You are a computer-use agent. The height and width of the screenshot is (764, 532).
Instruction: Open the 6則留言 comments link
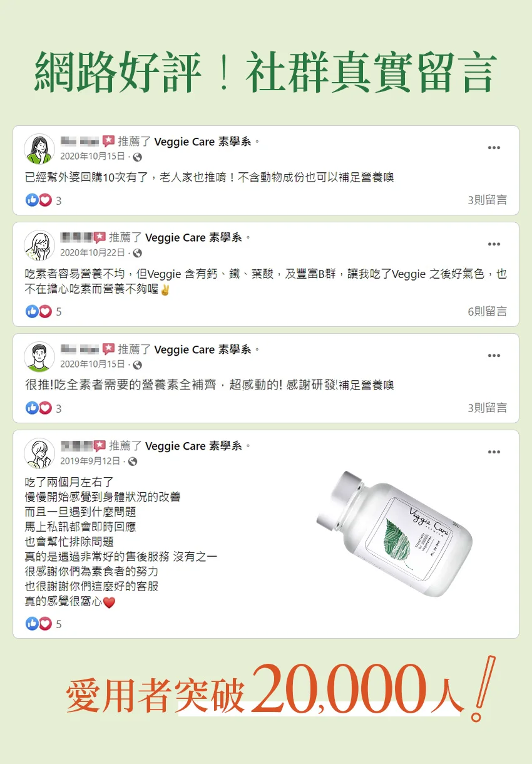[x=488, y=311]
